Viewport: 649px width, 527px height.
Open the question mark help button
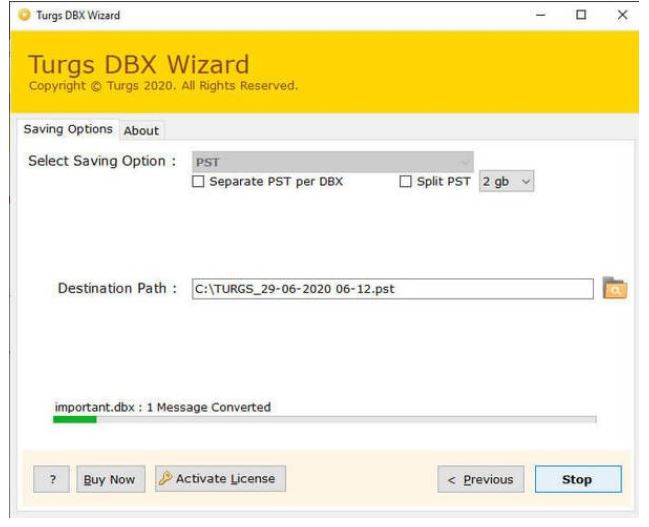52,479
